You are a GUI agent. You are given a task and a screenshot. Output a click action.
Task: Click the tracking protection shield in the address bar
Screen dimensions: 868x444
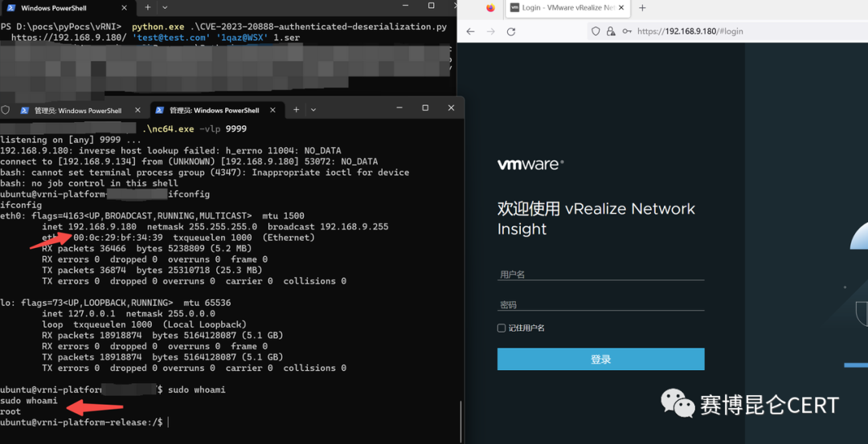pos(596,31)
